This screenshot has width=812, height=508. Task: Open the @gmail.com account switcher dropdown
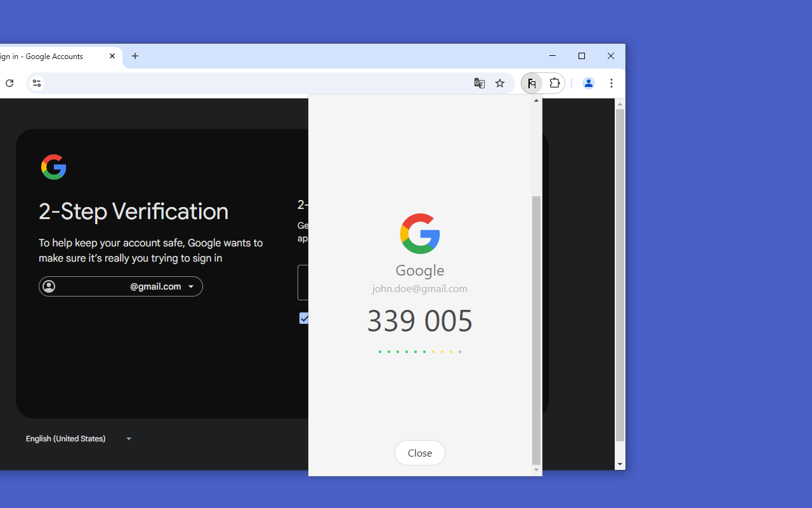tap(121, 286)
